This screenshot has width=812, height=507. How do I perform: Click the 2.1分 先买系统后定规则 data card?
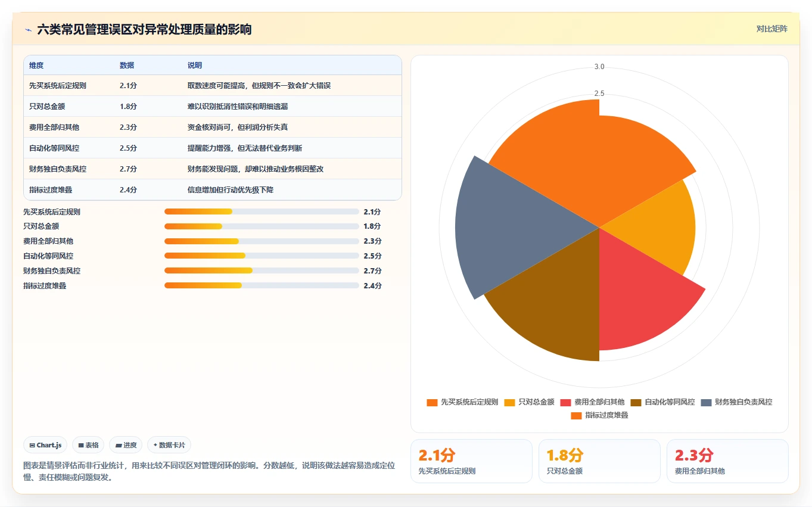471,461
